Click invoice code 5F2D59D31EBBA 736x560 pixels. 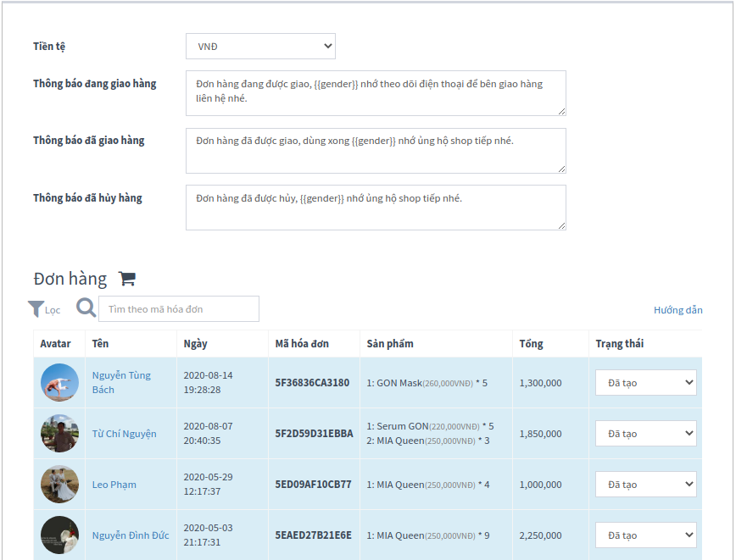pyautogui.click(x=314, y=434)
